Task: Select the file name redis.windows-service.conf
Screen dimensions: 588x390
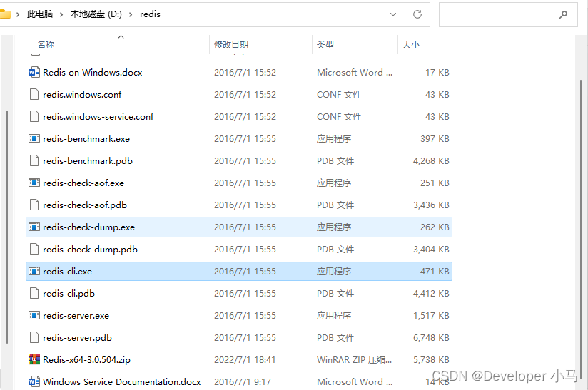Action: point(98,116)
